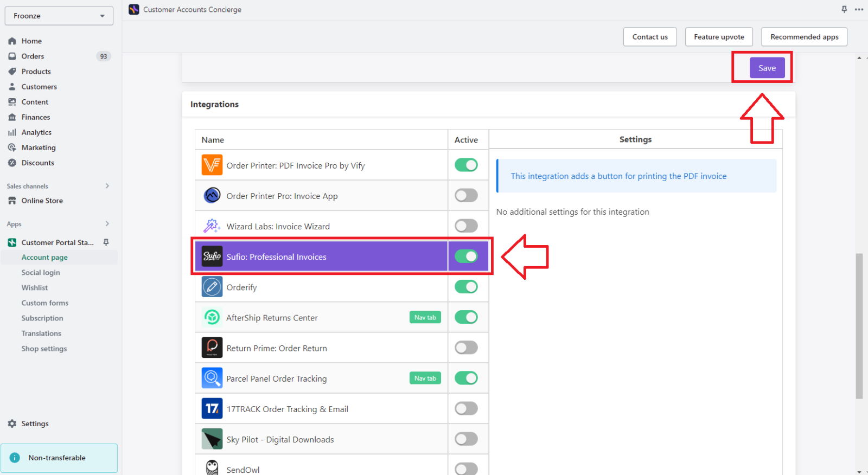Open the Froonze store dropdown

coord(59,16)
